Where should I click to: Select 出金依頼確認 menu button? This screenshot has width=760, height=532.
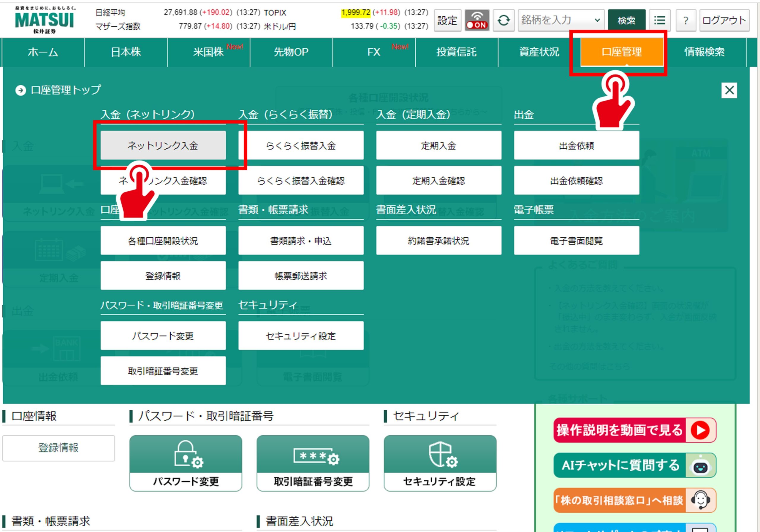[576, 180]
